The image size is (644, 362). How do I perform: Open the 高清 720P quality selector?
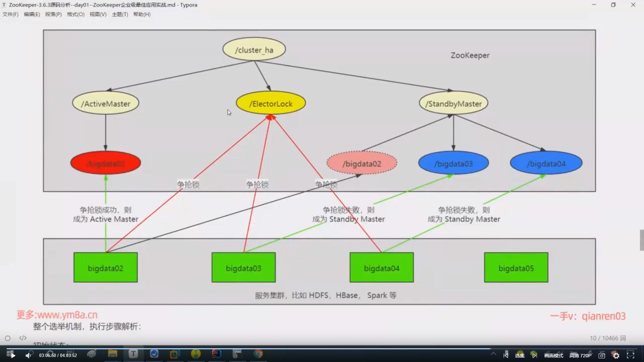pos(580,355)
